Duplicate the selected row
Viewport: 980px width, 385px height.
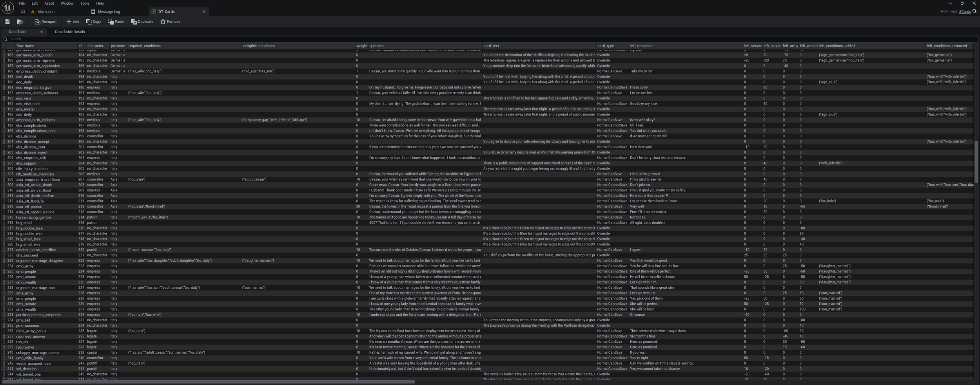point(142,22)
